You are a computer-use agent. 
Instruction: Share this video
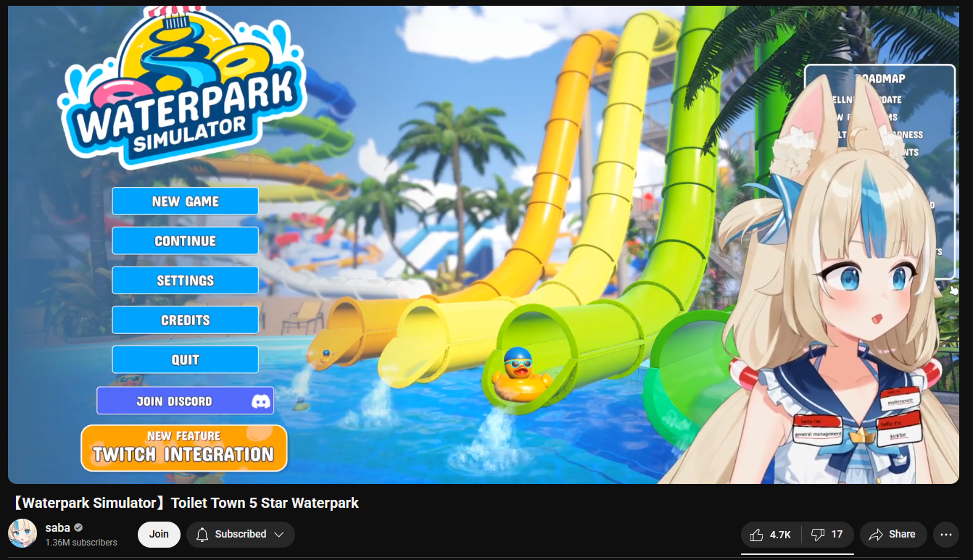pos(893,535)
